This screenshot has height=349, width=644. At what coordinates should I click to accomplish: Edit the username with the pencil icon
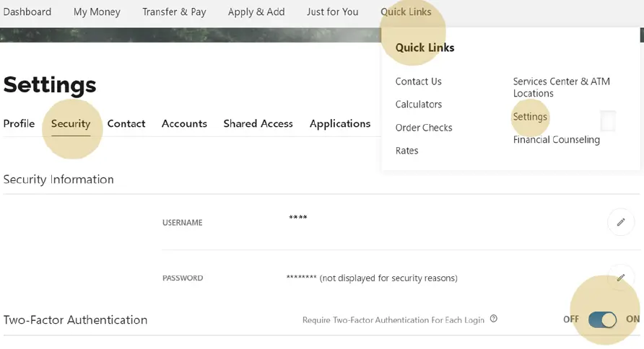(x=620, y=222)
